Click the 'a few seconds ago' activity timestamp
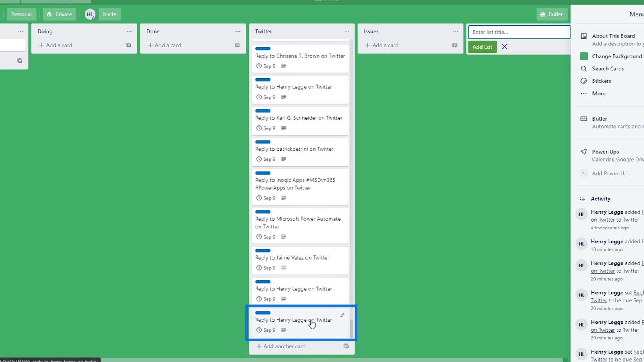This screenshot has height=362, width=644. [x=609, y=228]
